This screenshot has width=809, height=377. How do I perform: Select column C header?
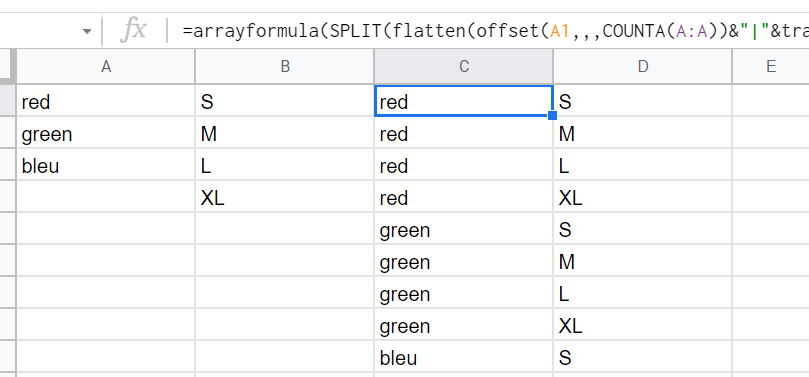tap(463, 66)
